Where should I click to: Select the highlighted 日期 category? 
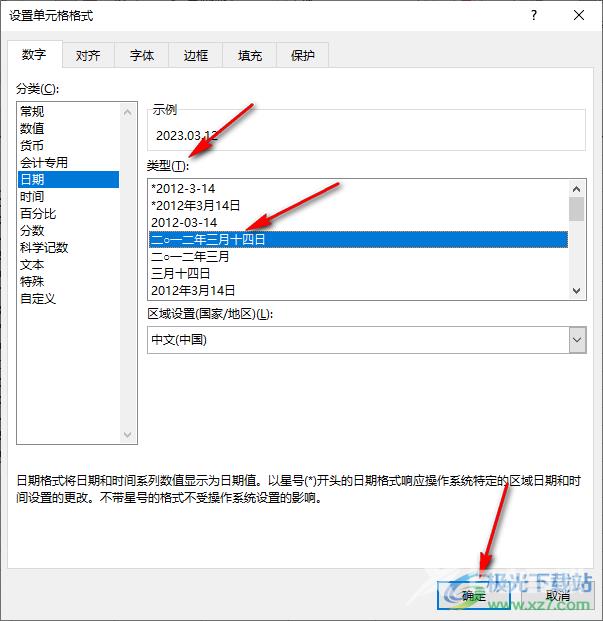(x=68, y=179)
